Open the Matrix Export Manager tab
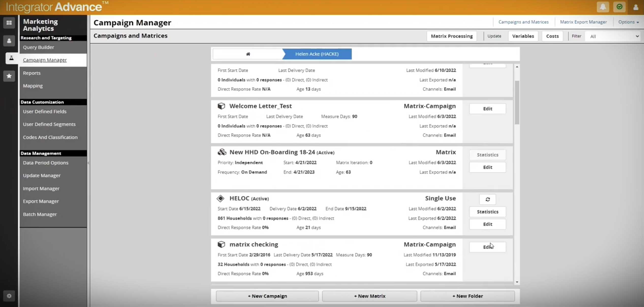 pos(583,22)
